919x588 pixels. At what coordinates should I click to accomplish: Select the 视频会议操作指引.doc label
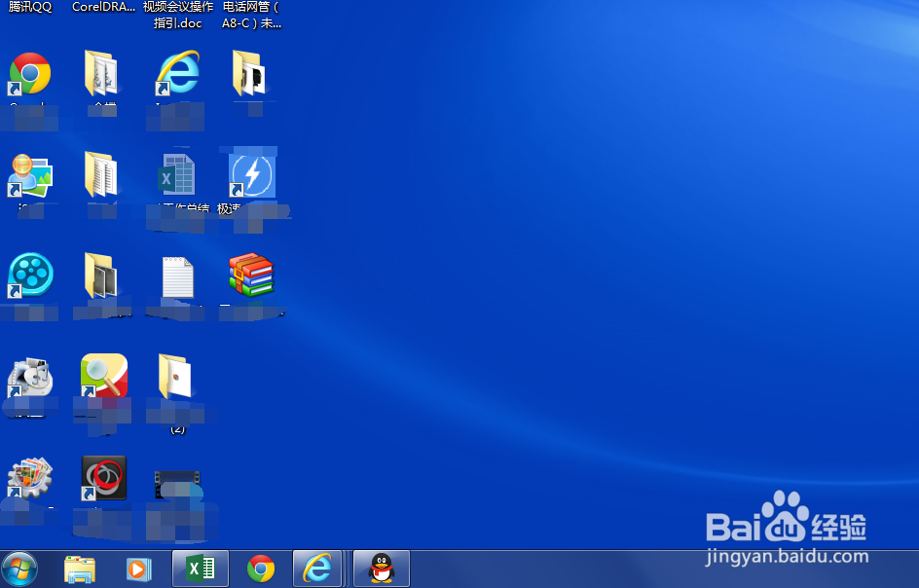pos(178,15)
